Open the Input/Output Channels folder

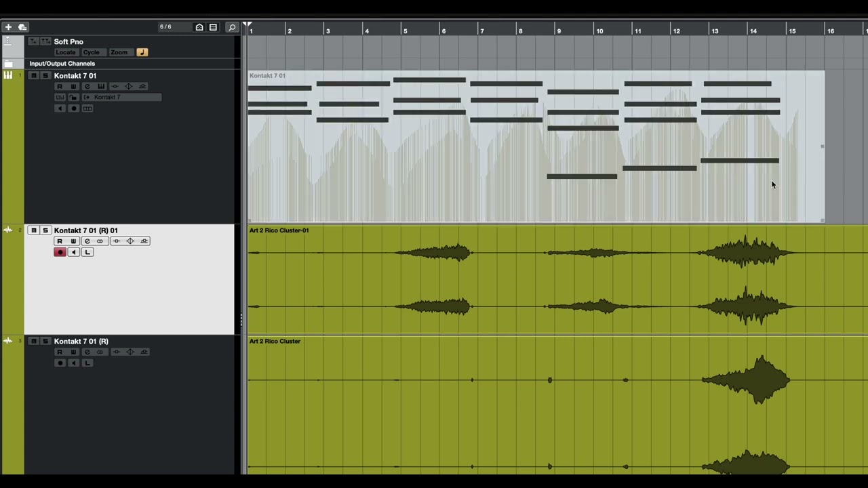tap(8, 64)
